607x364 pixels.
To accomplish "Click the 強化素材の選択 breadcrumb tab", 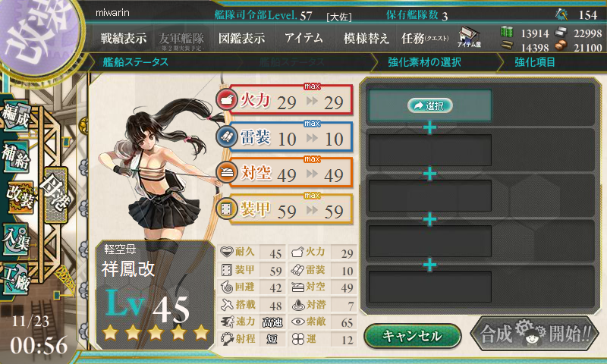I will [x=424, y=62].
